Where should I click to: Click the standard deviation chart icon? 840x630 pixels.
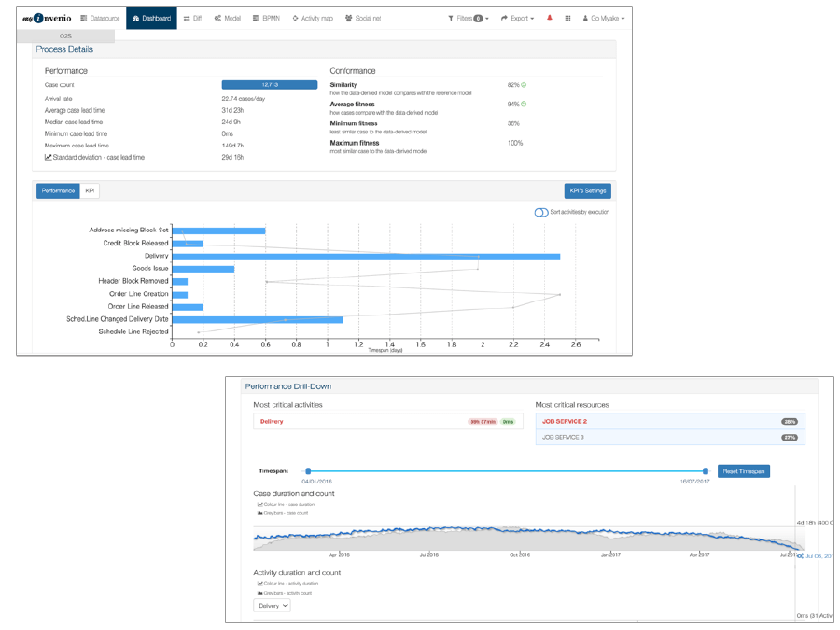[x=49, y=158]
